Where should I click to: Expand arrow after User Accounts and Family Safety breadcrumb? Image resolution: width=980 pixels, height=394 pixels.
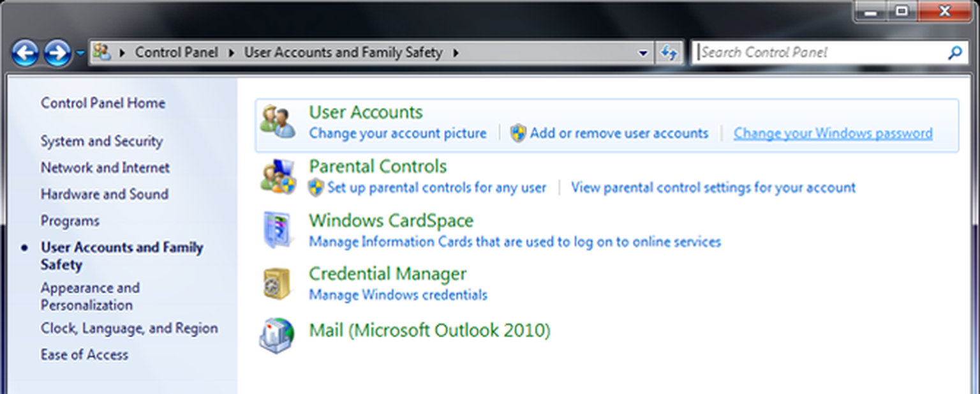[x=456, y=53]
